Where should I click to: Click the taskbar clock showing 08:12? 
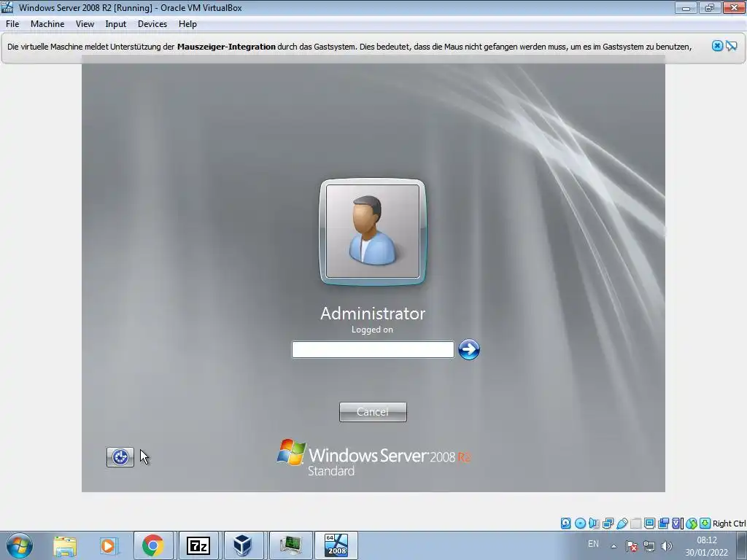click(x=706, y=546)
